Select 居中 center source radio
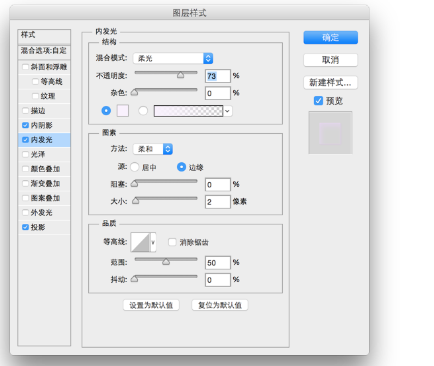 [135, 167]
